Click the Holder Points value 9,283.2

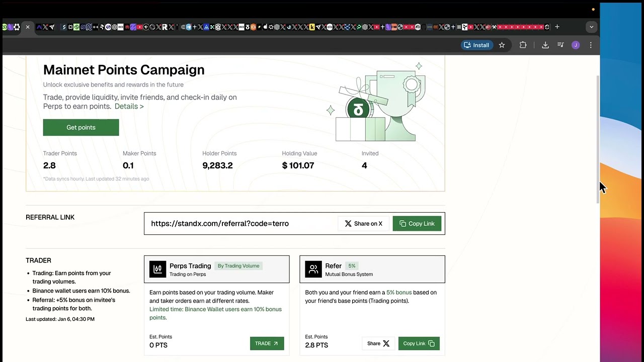click(x=217, y=165)
